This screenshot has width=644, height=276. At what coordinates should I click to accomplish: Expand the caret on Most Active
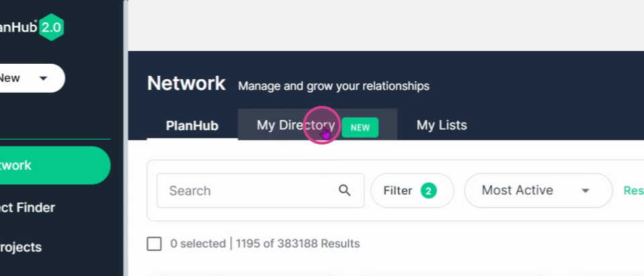click(x=585, y=191)
